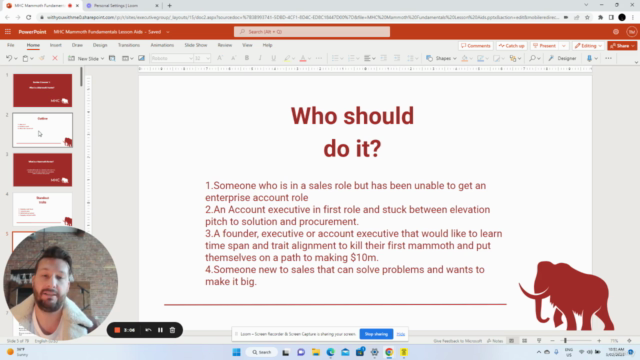Click the Paste clipboard icon
Image resolution: width=640 pixels, height=360 pixels.
(25, 58)
